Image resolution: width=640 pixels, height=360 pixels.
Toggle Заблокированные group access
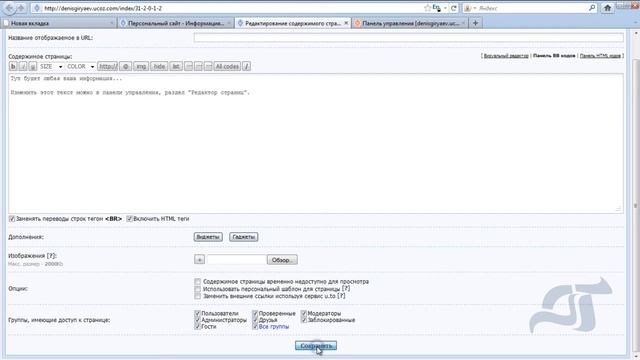pos(304,320)
